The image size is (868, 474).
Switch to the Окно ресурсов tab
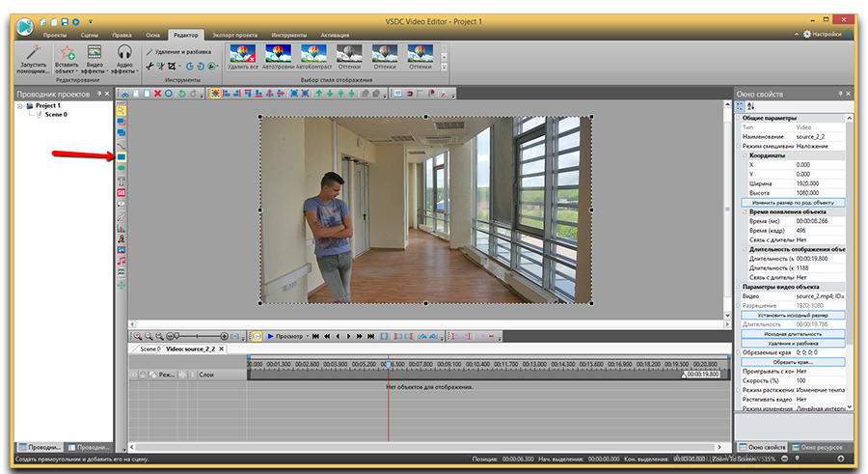click(x=817, y=447)
